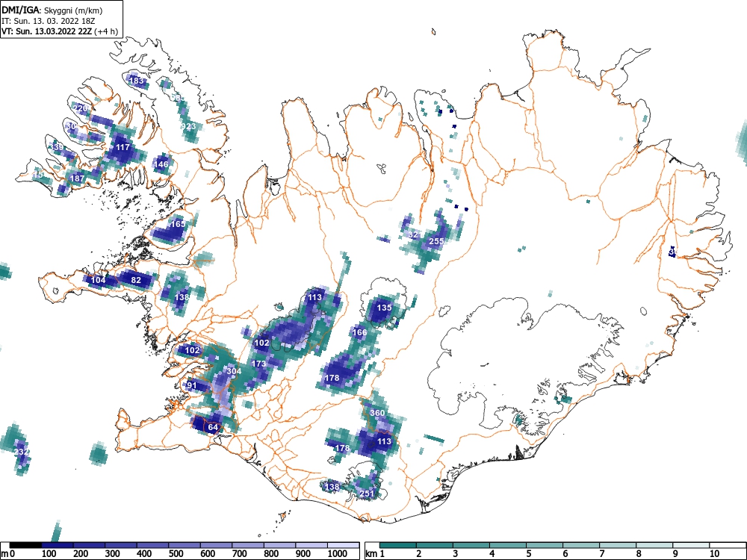This screenshot has height=560, width=747.
Task: Click the '304' visibility label
Action: tap(234, 371)
